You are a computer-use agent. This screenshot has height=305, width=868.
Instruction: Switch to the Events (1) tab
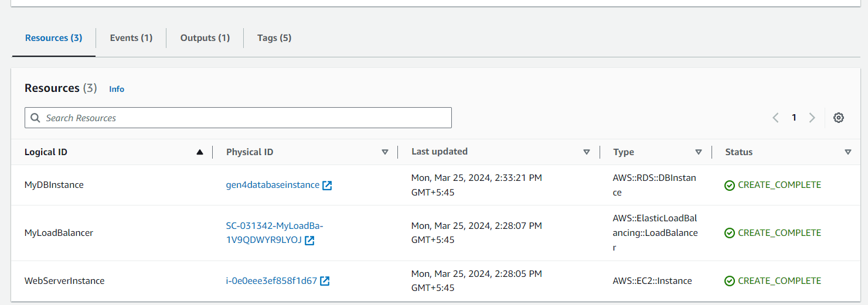coord(131,38)
